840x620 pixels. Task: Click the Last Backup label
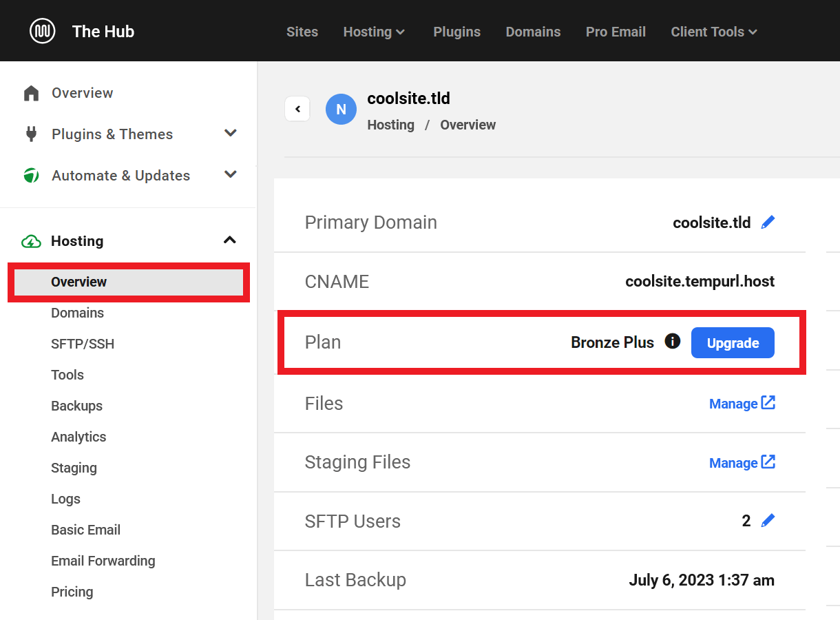pos(355,580)
